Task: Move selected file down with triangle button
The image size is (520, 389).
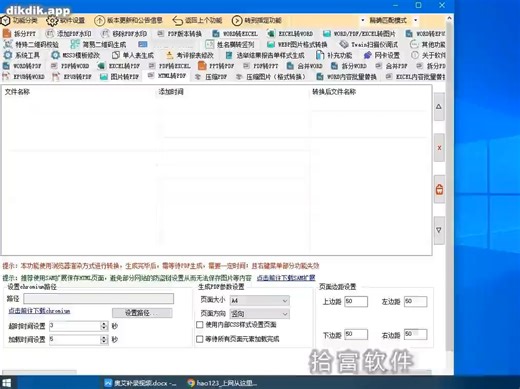Action: [439, 230]
